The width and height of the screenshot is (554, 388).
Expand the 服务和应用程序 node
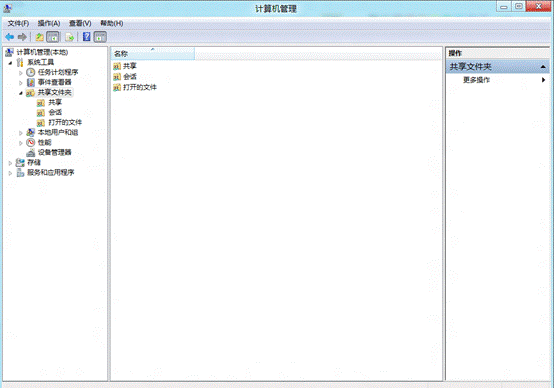[x=10, y=173]
